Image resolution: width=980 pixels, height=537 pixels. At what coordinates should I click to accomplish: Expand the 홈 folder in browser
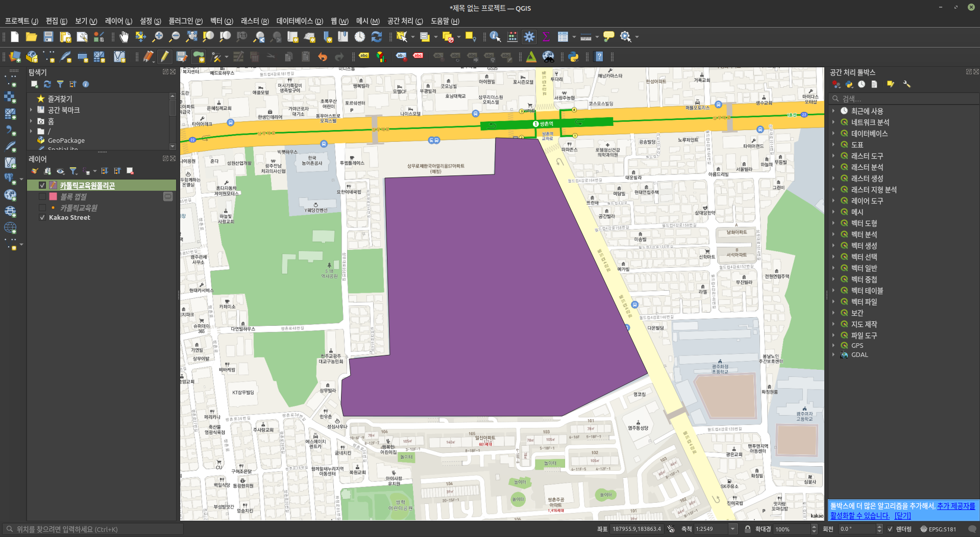click(31, 121)
